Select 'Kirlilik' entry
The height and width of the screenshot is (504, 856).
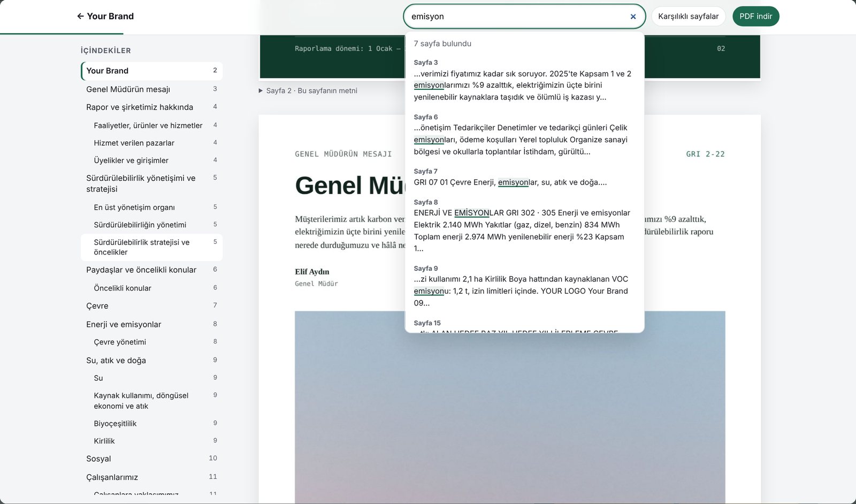(x=152, y=441)
